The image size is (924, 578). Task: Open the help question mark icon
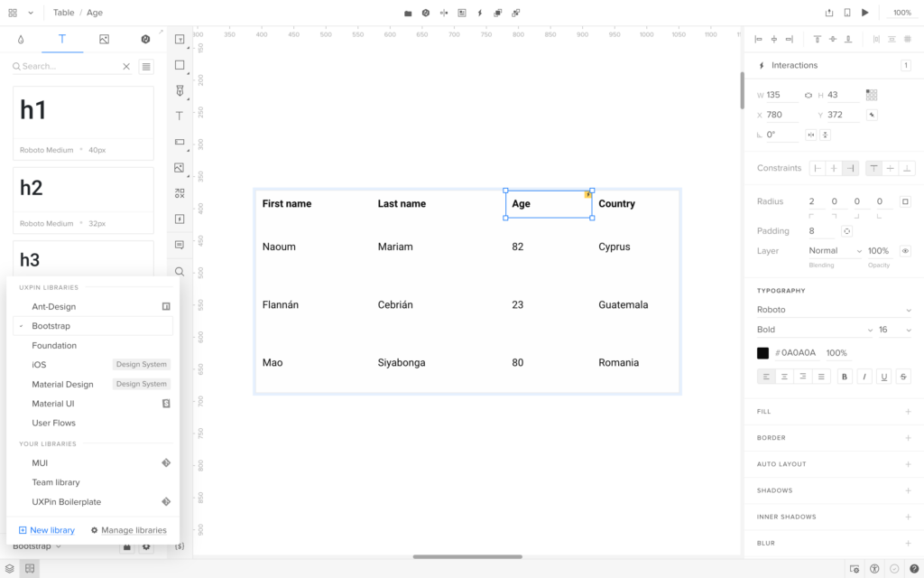coord(914,569)
